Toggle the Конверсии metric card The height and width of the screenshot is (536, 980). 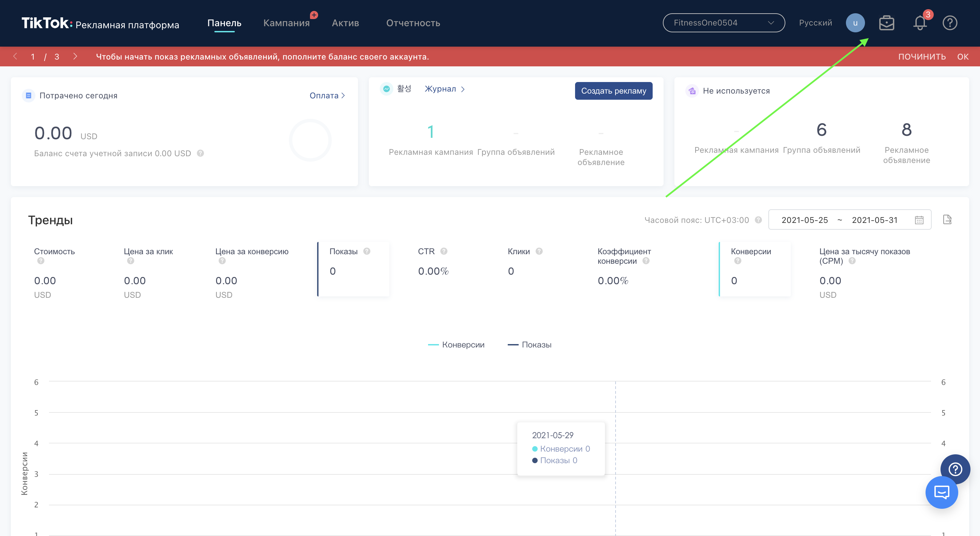(755, 269)
